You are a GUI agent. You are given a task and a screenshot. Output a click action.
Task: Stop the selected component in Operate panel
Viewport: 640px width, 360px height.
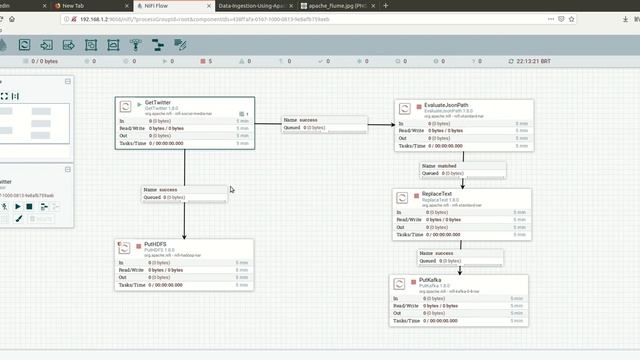tap(29, 207)
